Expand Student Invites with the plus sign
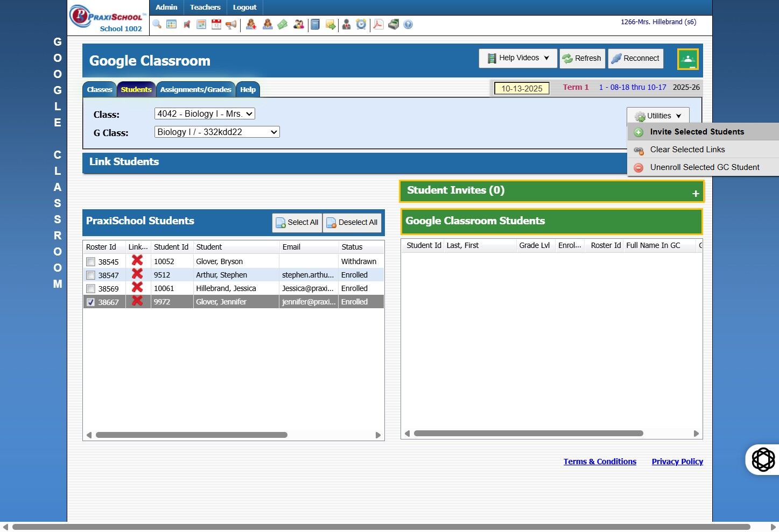 pyautogui.click(x=696, y=193)
